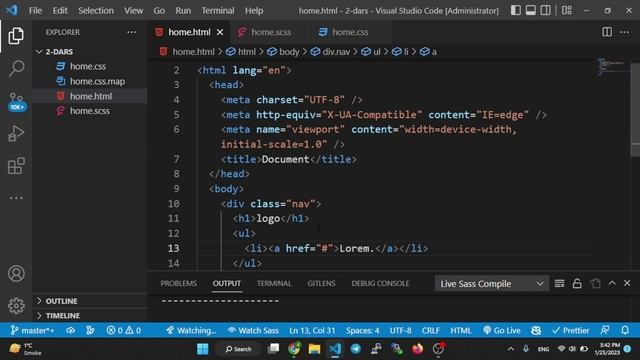Click Watching... Live Sass status item
The image size is (640, 360).
pos(191,330)
